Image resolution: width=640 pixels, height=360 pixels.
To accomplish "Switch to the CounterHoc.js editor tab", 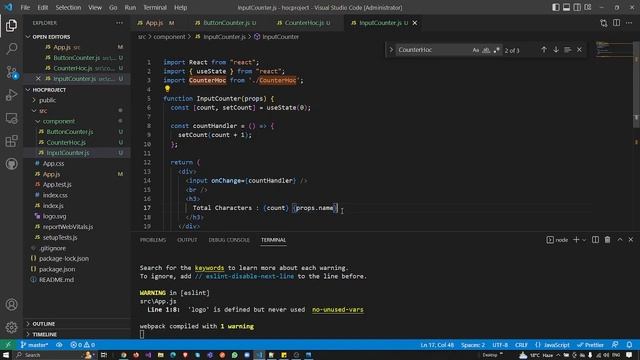I will (x=304, y=23).
